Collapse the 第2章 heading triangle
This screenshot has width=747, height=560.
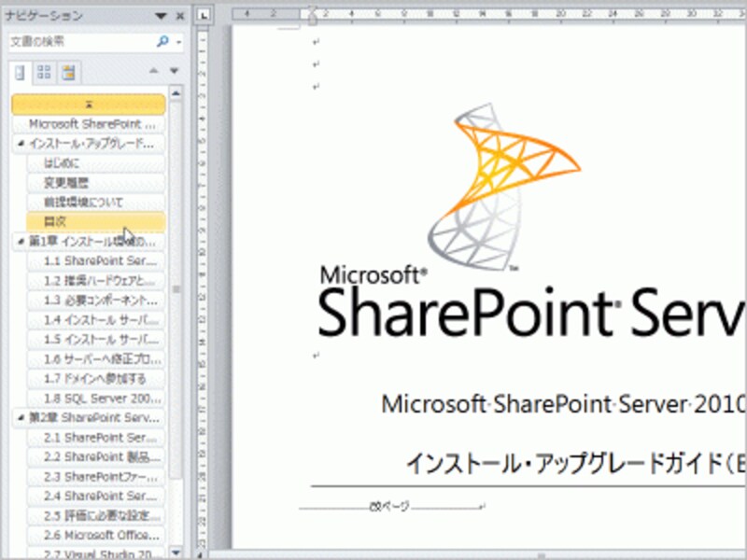click(x=20, y=417)
